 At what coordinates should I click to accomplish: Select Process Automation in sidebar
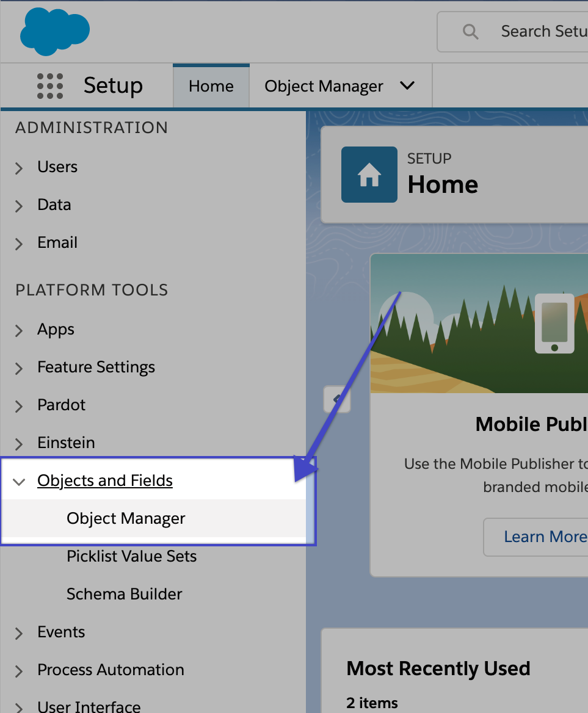point(111,670)
